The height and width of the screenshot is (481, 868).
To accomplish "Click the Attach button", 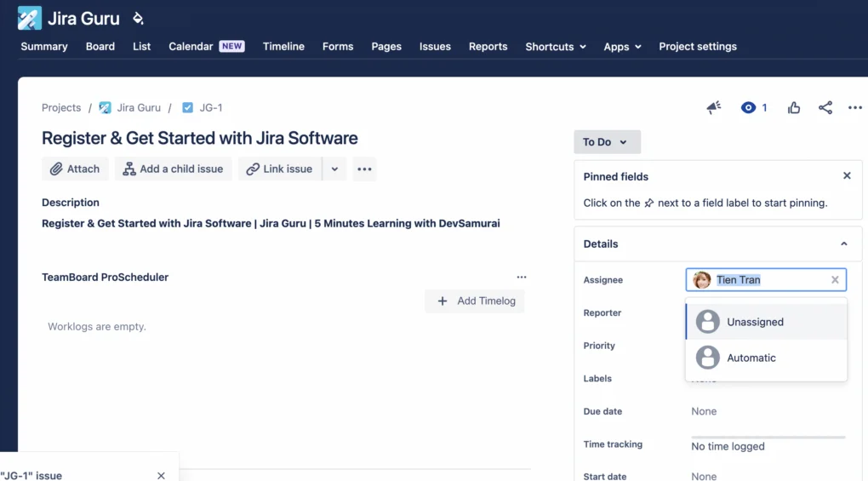I will pyautogui.click(x=75, y=169).
